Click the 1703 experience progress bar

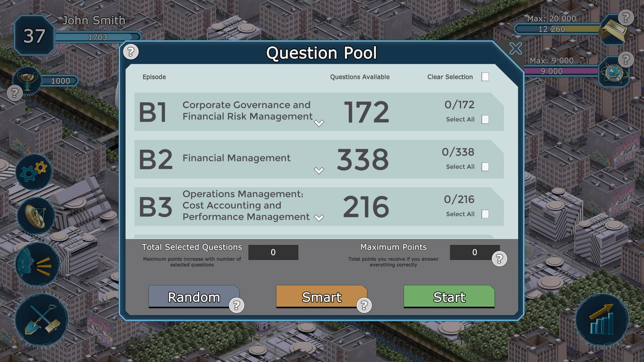[x=98, y=37]
